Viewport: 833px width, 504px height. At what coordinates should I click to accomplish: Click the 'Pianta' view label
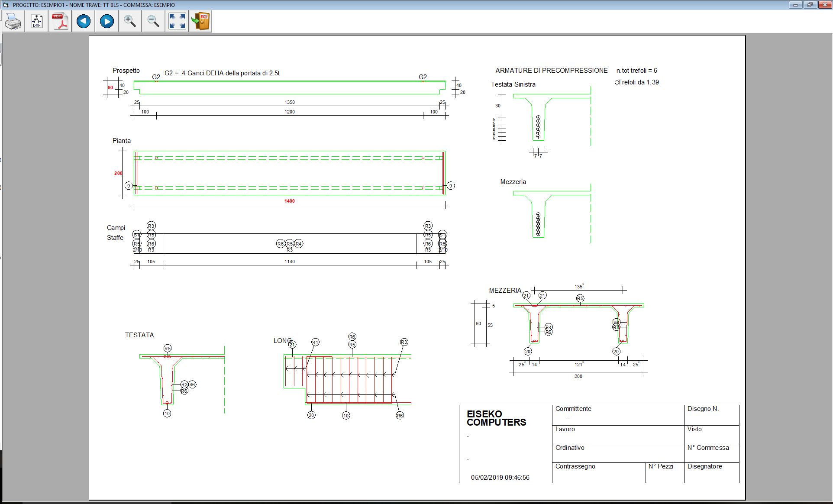click(x=122, y=141)
